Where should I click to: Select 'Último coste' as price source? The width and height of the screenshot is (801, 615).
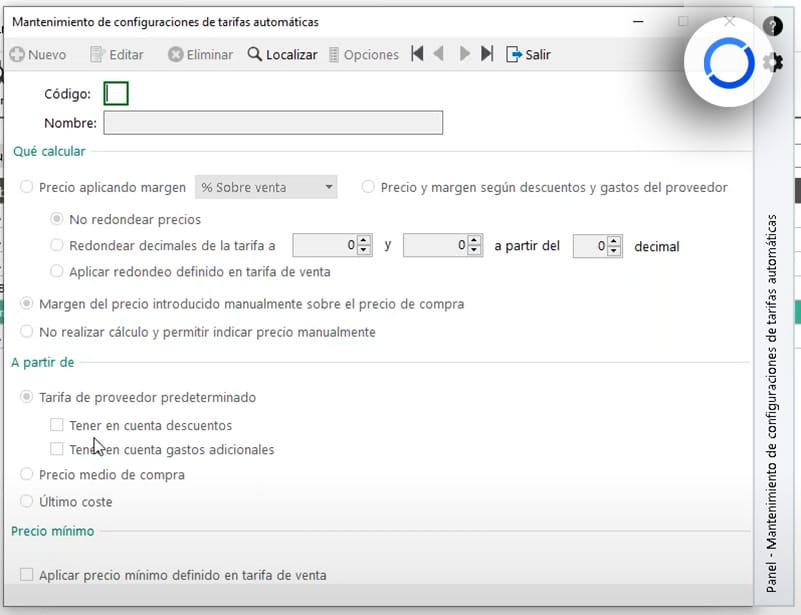(x=25, y=501)
